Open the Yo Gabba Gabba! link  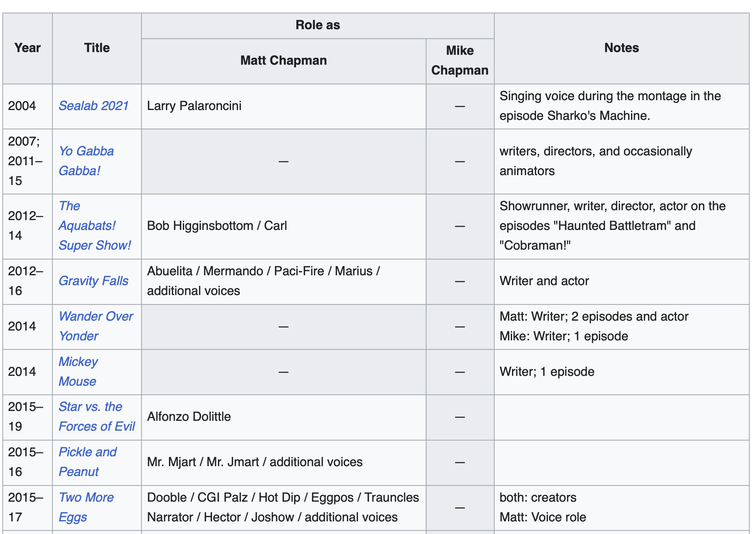(86, 161)
